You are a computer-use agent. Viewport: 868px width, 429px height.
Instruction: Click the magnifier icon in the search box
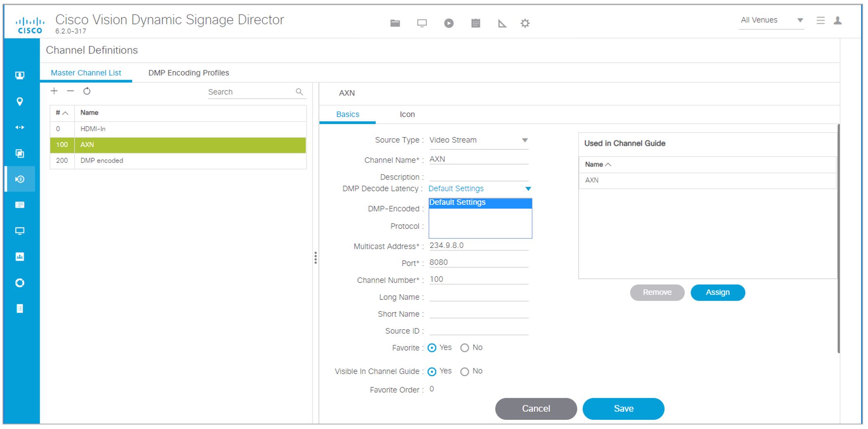point(299,92)
